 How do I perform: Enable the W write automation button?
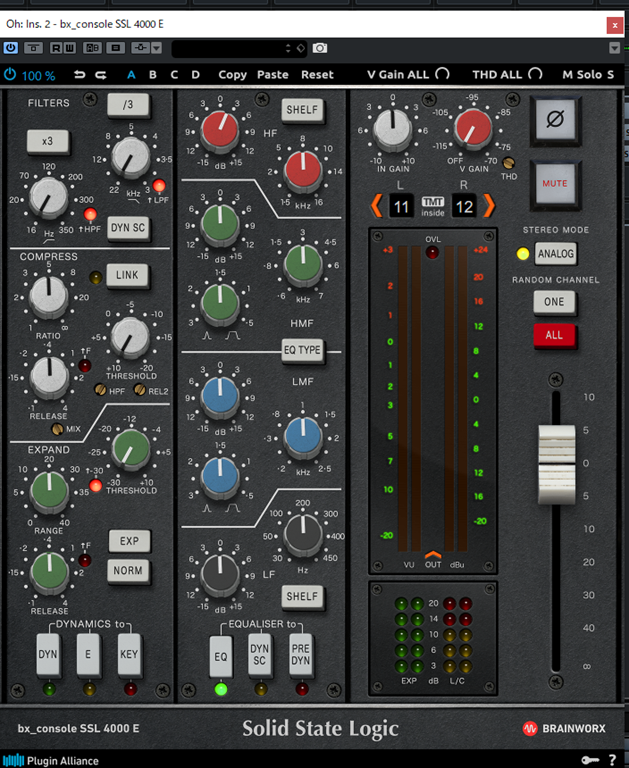pyautogui.click(x=69, y=48)
